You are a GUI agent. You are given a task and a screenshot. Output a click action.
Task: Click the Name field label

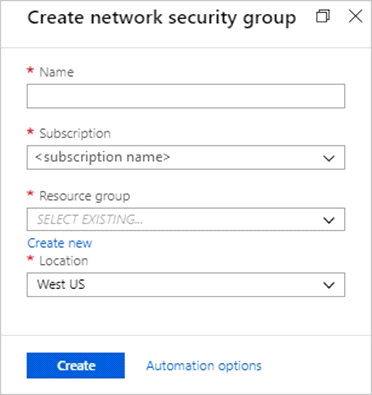tap(56, 72)
